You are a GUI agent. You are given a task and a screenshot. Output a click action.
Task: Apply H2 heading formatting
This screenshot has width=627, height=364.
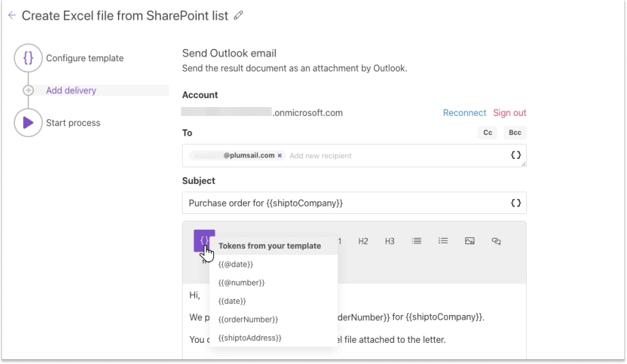pos(363,241)
